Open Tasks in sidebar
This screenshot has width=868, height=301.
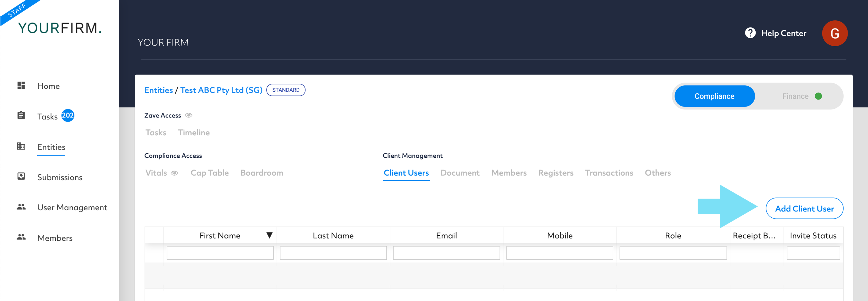pos(48,116)
